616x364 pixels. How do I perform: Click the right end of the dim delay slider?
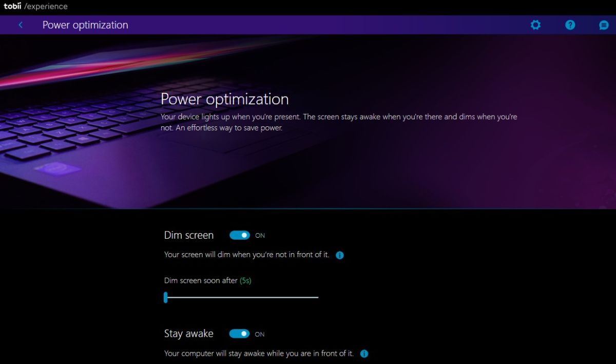click(317, 297)
